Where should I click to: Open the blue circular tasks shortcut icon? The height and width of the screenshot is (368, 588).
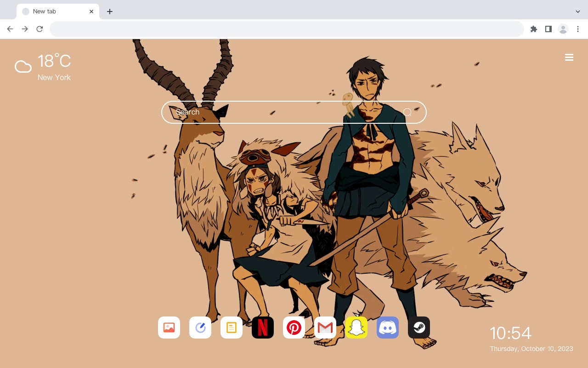pyautogui.click(x=200, y=328)
